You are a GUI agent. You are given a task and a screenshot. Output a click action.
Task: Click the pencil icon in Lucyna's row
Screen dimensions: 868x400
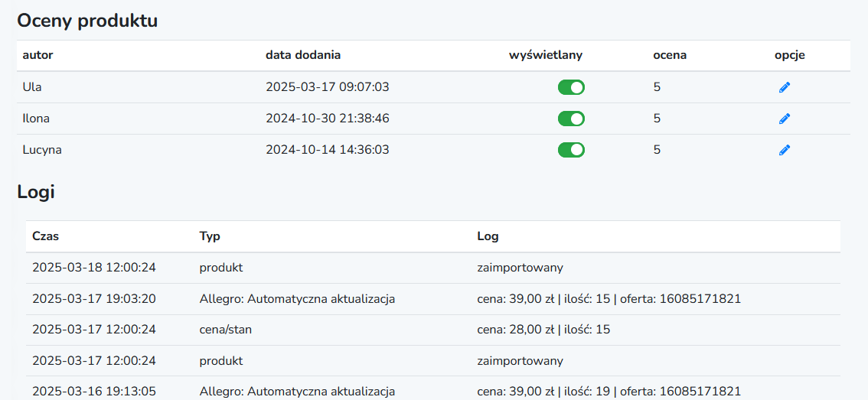point(785,150)
